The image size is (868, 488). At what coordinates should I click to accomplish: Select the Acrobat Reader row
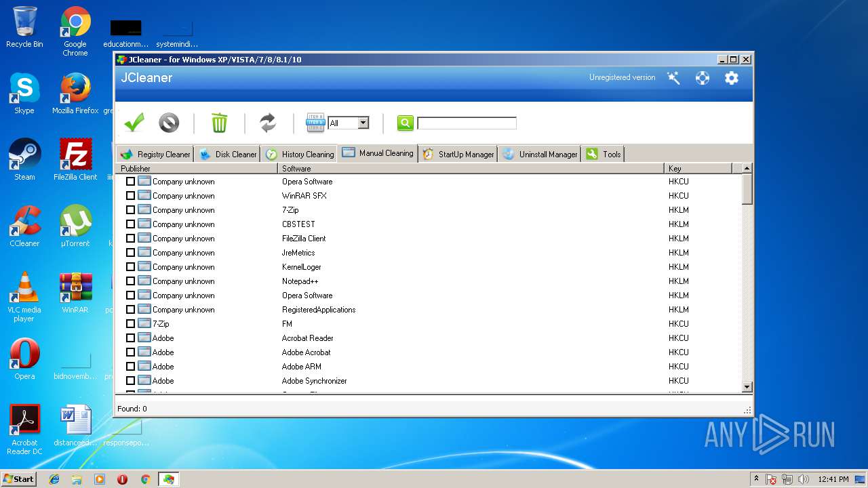tap(429, 338)
